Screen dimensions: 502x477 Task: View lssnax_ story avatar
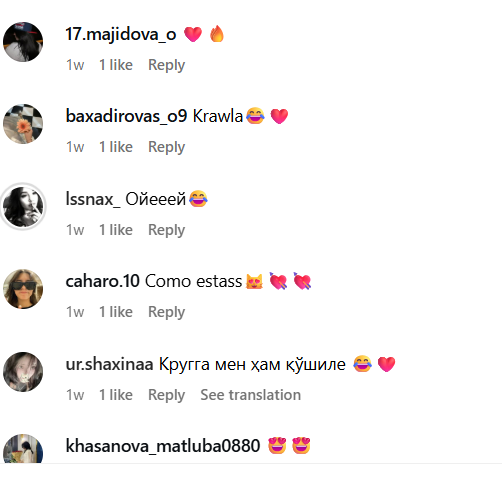[x=23, y=207]
